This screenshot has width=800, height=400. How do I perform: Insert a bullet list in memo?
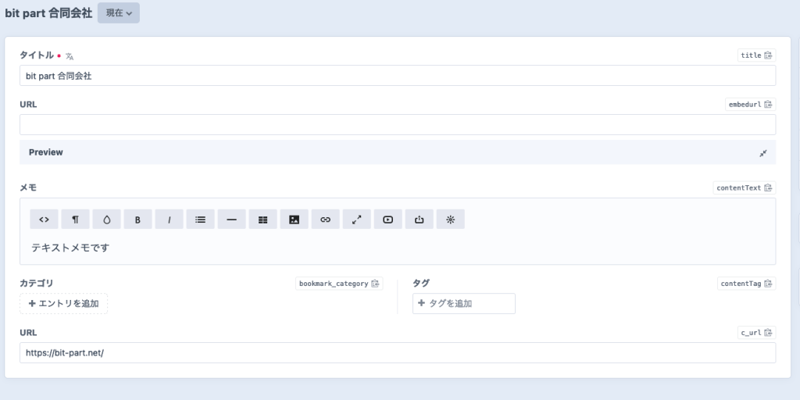click(x=200, y=219)
